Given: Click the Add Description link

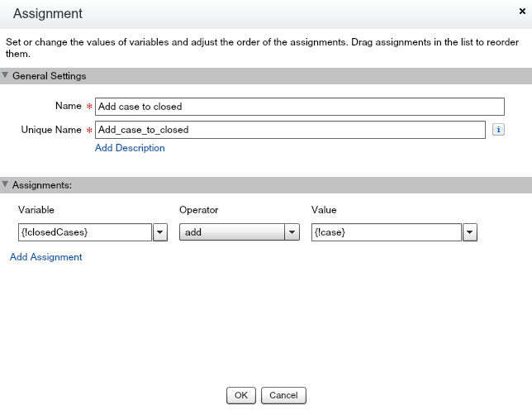Looking at the screenshot, I should point(130,148).
